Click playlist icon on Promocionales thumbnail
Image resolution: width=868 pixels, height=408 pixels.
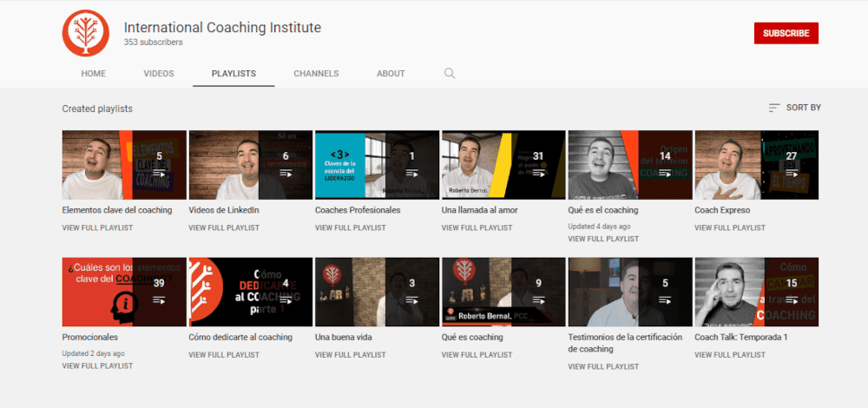pos(160,300)
